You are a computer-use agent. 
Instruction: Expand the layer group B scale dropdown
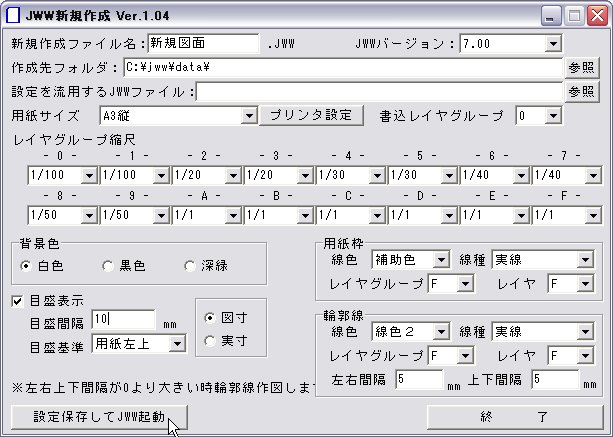(305, 215)
